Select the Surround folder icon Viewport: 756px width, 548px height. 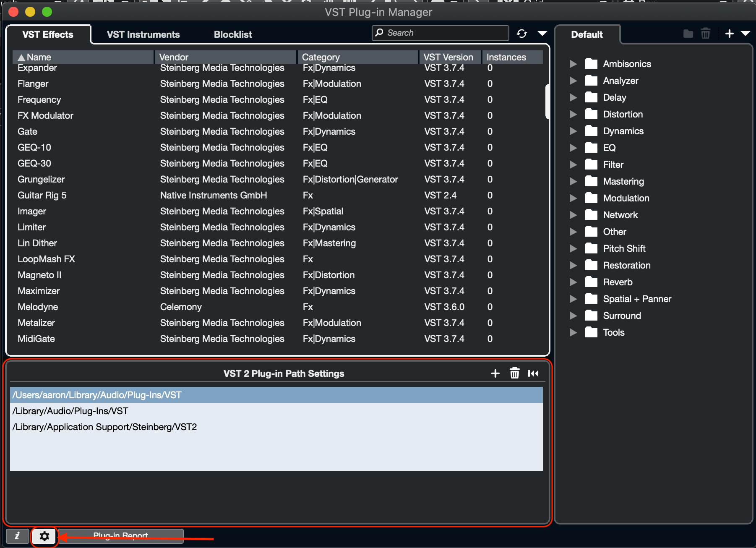591,315
